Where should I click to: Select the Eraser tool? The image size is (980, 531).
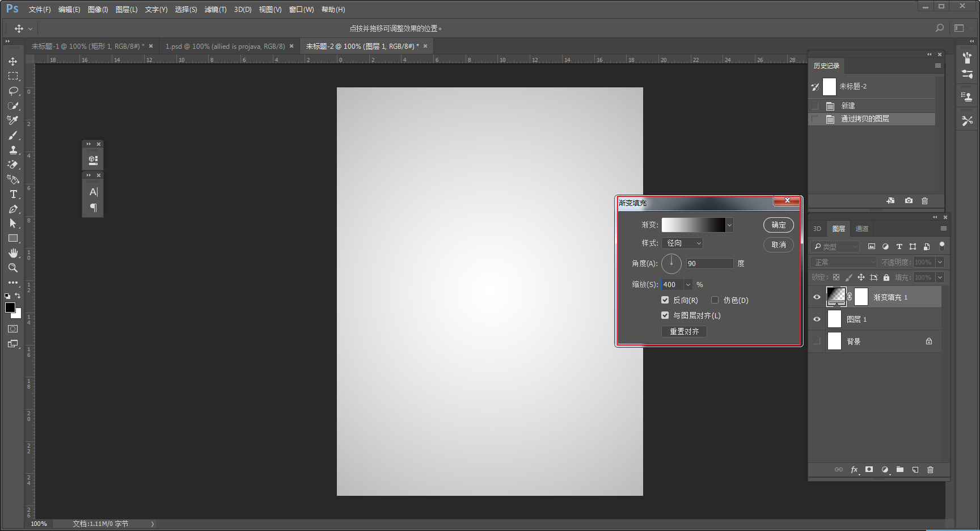coord(13,165)
